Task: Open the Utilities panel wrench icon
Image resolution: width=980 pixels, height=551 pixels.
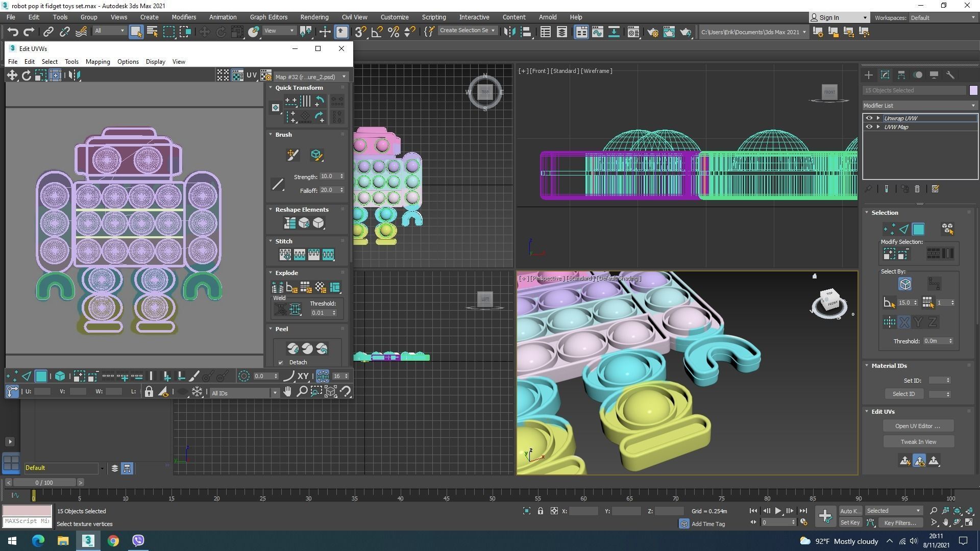Action: point(950,75)
